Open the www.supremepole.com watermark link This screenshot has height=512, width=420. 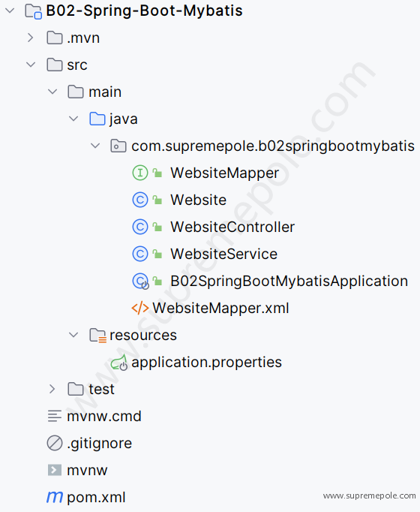point(369,495)
